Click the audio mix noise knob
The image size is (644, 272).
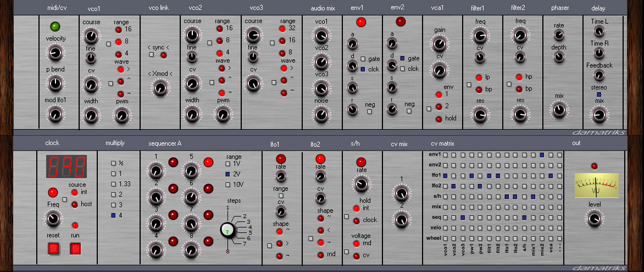coord(321,115)
